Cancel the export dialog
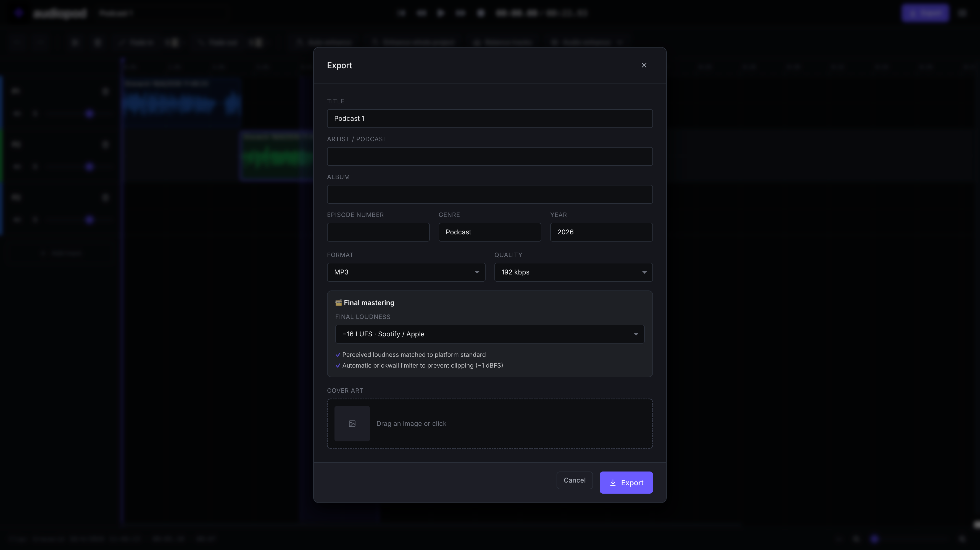The width and height of the screenshot is (980, 550). click(575, 480)
